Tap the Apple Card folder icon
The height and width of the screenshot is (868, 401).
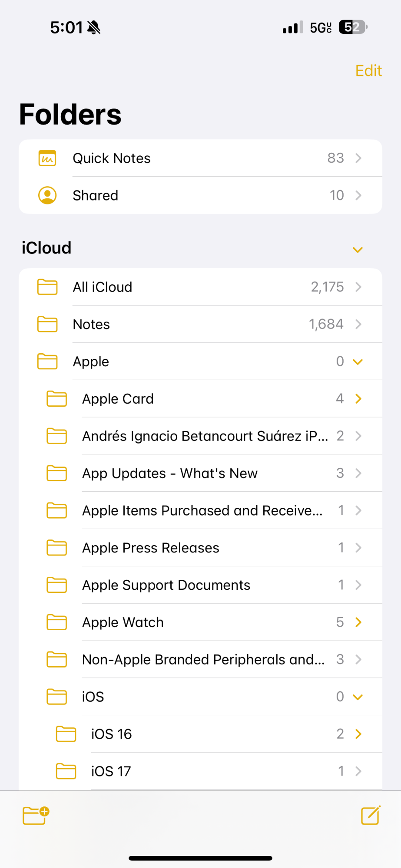[56, 399]
